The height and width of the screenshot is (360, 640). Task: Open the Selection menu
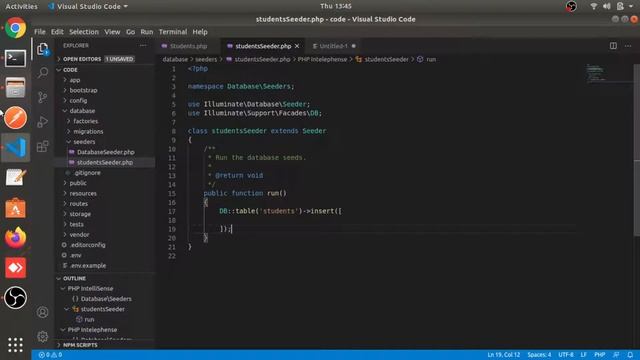coord(84,32)
